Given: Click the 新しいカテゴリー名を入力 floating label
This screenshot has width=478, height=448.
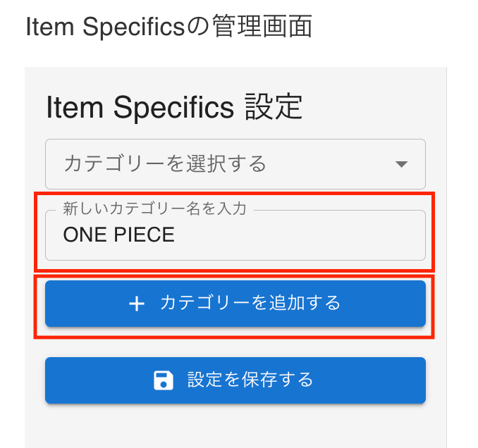Looking at the screenshot, I should coord(154,209).
